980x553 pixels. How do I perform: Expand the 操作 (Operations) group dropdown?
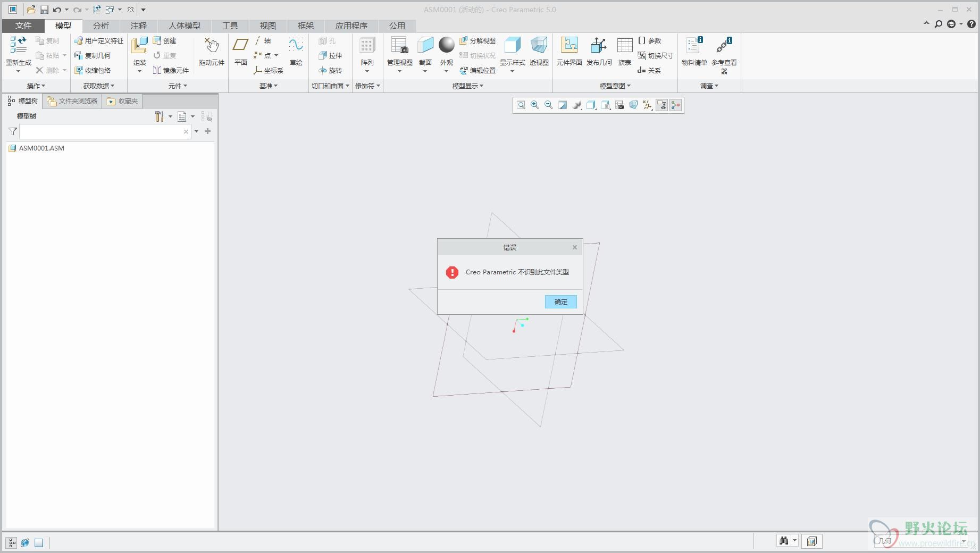coord(36,86)
